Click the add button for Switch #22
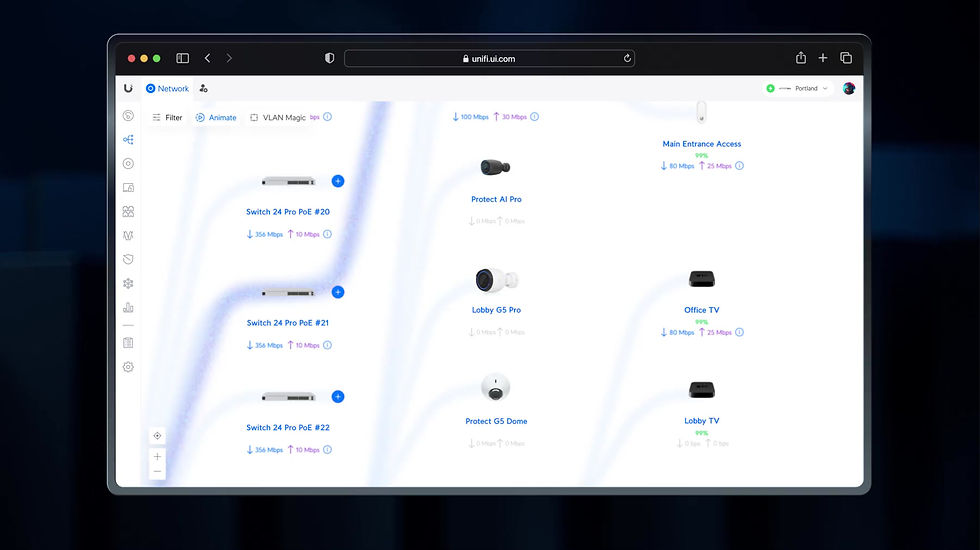Viewport: 980px width, 550px height. (338, 397)
